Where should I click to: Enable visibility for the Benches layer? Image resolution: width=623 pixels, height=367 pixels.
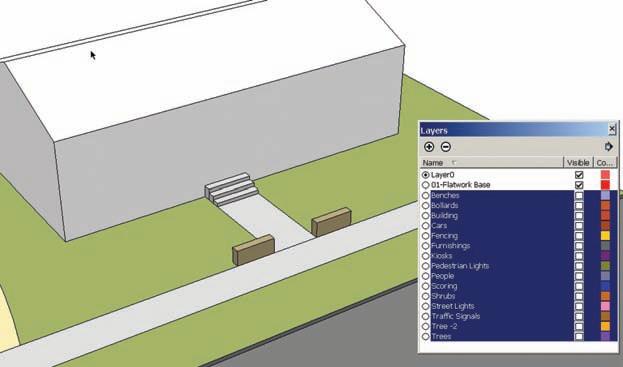tap(579, 195)
